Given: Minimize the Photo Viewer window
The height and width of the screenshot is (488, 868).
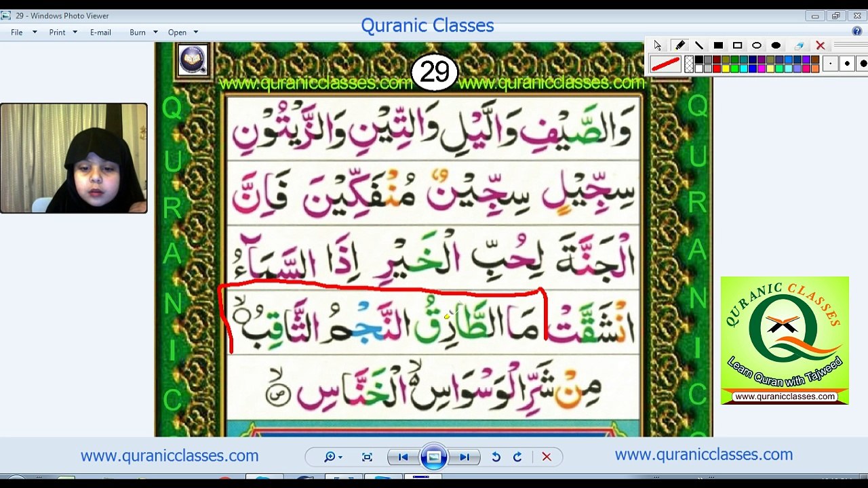Looking at the screenshot, I should tap(815, 16).
